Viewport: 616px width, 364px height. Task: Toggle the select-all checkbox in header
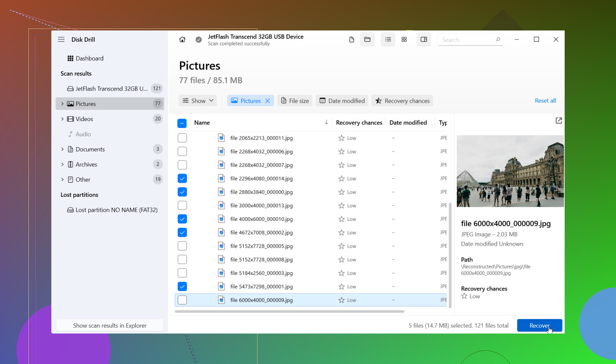(182, 123)
